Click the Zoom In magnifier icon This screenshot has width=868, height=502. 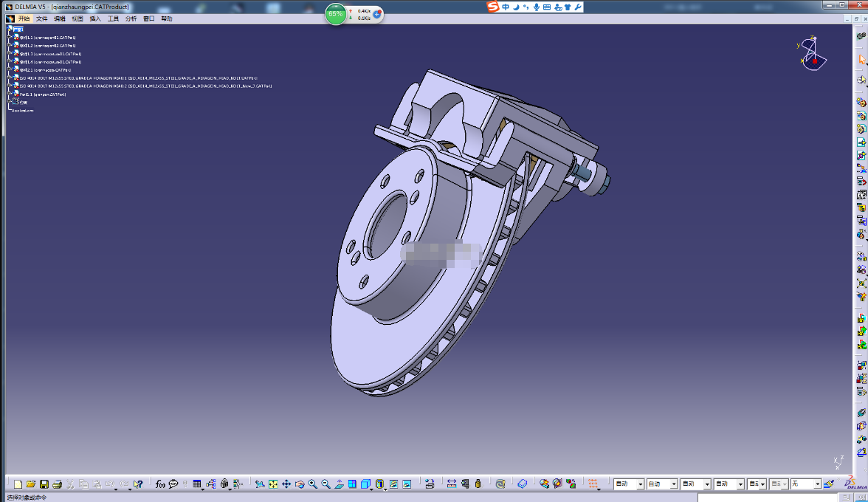tap(313, 484)
